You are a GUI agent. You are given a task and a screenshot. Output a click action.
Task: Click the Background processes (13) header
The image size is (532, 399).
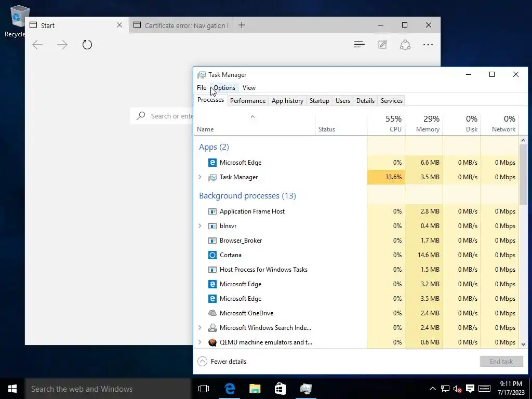click(x=247, y=196)
